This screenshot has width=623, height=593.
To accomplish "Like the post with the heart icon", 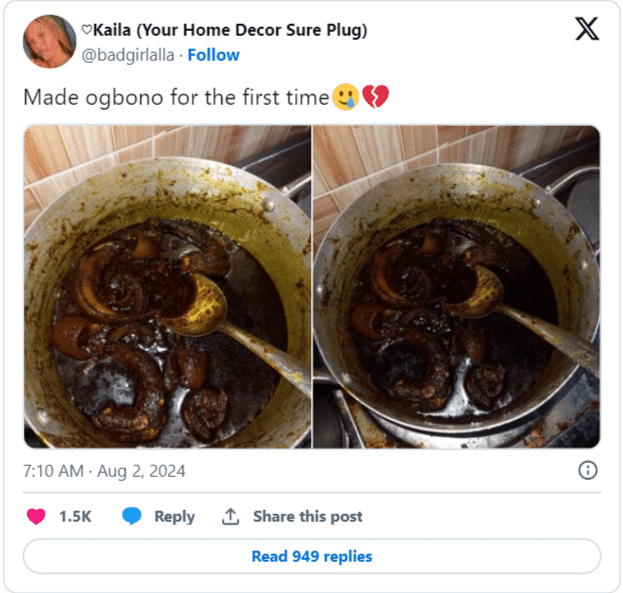I will click(36, 516).
